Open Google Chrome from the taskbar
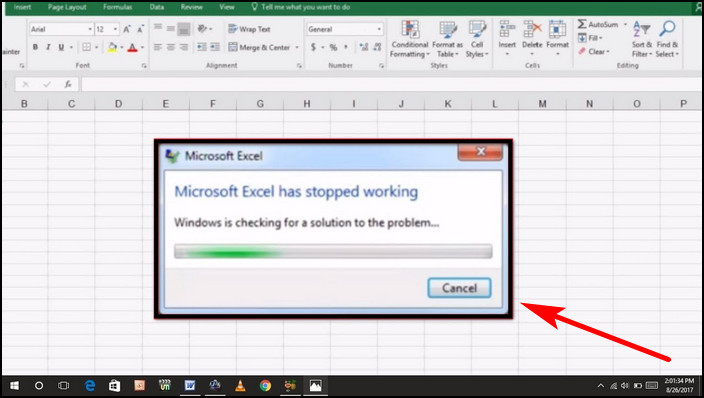 point(265,385)
